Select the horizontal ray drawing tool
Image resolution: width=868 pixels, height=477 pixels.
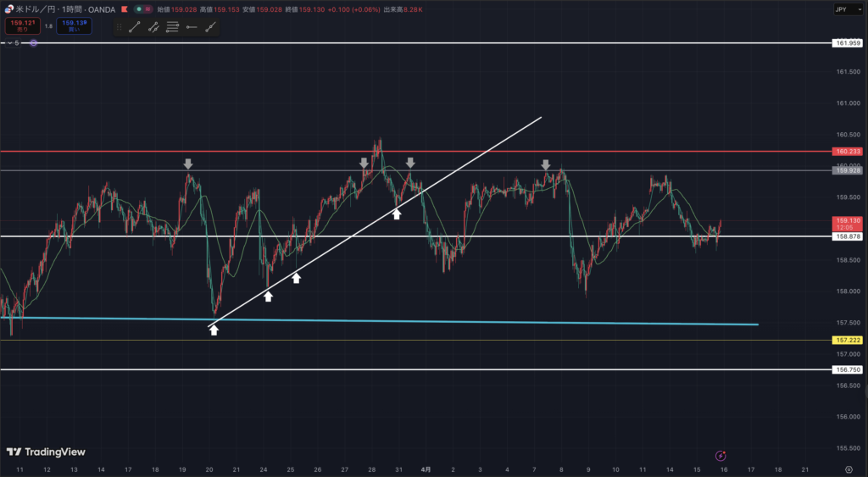point(191,27)
